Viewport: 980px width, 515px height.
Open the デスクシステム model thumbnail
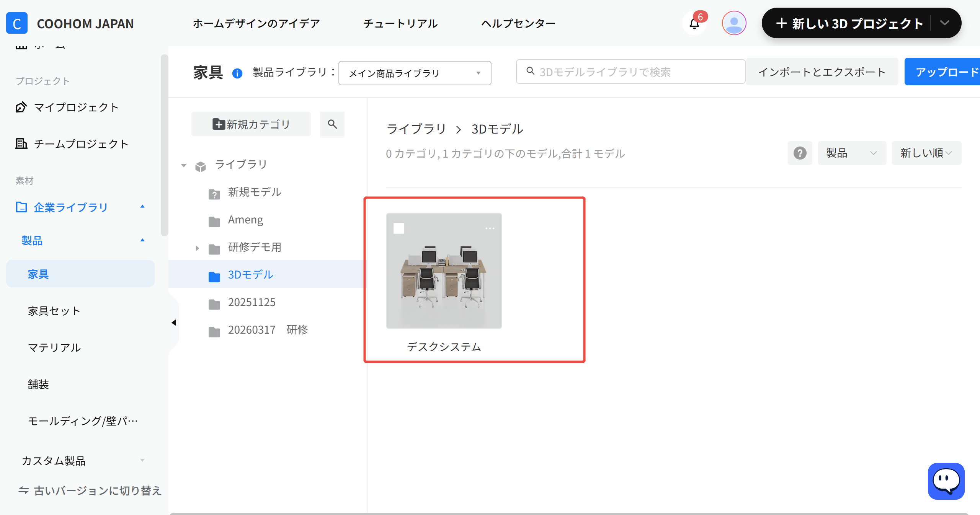coord(444,271)
